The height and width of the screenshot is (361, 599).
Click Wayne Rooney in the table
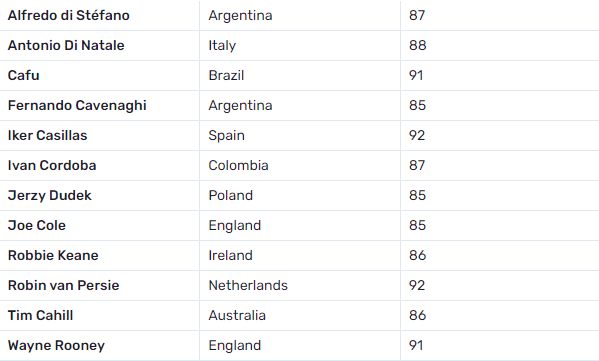56,346
